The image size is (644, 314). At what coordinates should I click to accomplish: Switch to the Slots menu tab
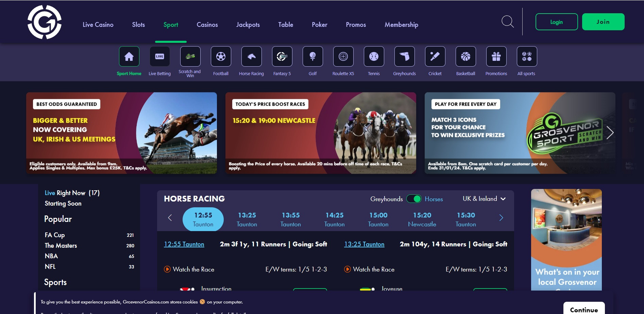[138, 24]
